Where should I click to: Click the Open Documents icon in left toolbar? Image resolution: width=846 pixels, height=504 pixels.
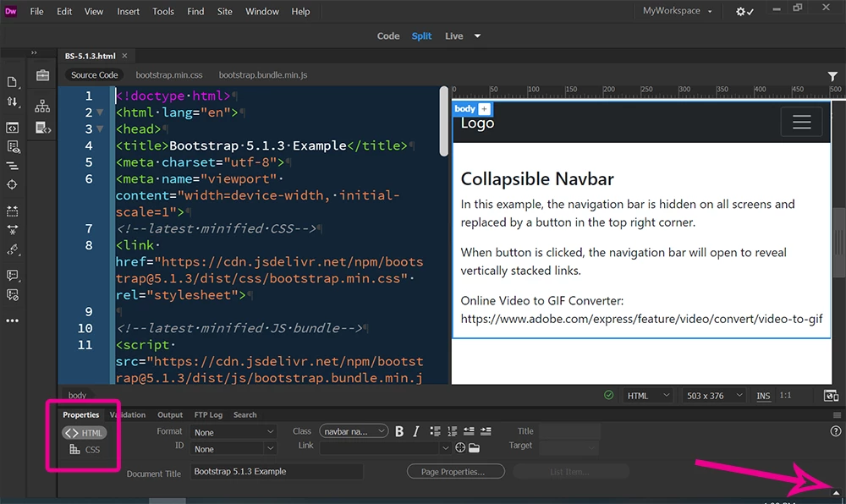point(13,82)
